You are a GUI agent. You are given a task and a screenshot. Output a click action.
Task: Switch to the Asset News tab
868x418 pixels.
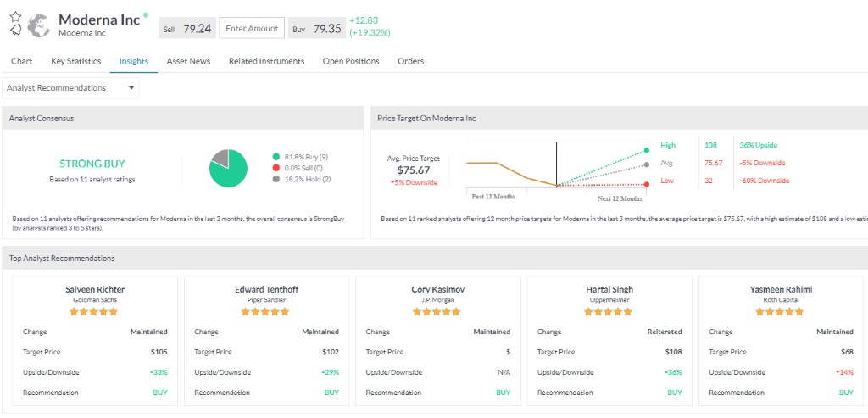(x=188, y=61)
